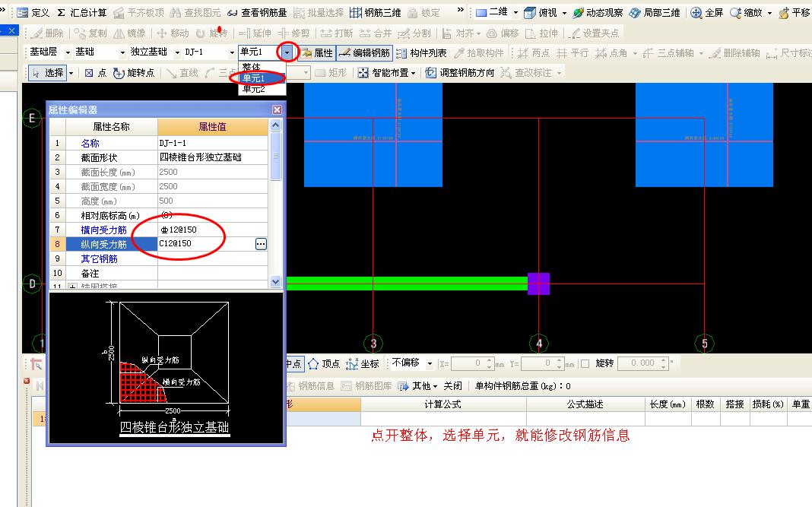
Task: Choose 单元1 from the unit list
Action: [x=262, y=78]
